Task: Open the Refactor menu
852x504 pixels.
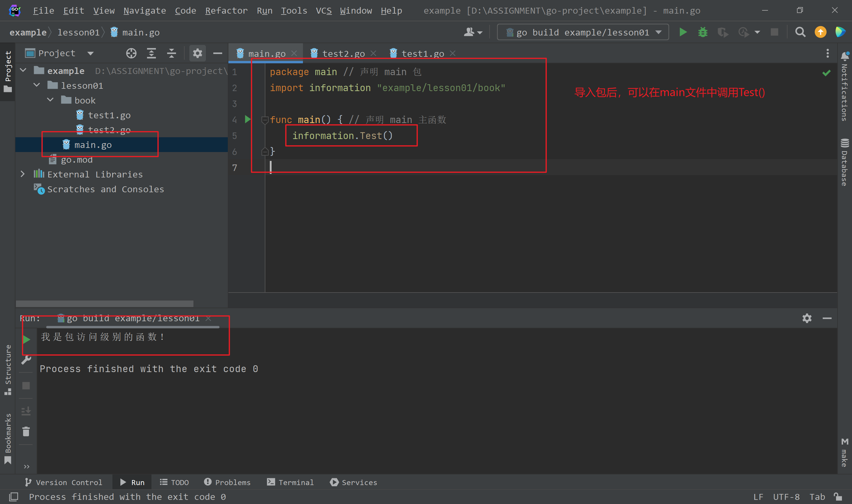Action: pyautogui.click(x=226, y=11)
